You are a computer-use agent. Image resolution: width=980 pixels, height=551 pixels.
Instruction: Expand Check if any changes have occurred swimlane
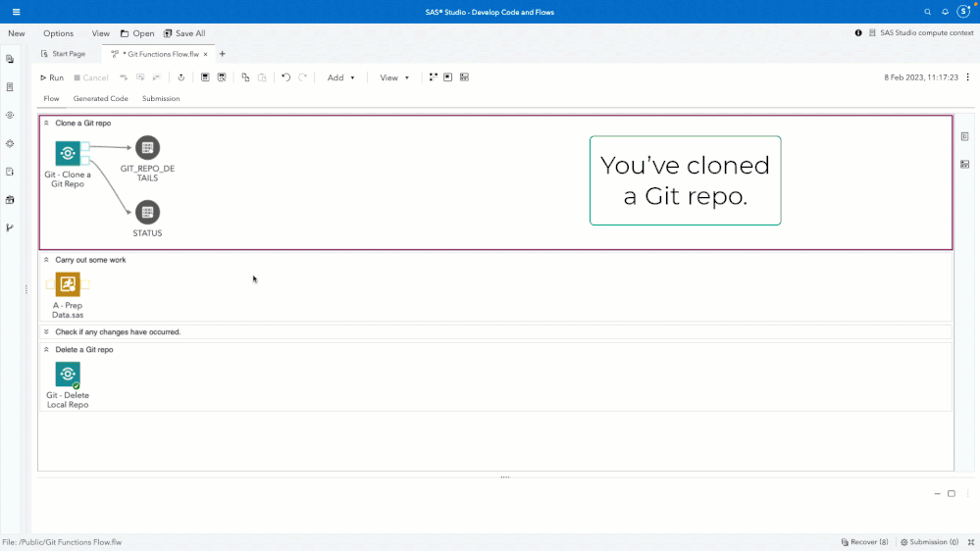pyautogui.click(x=46, y=331)
